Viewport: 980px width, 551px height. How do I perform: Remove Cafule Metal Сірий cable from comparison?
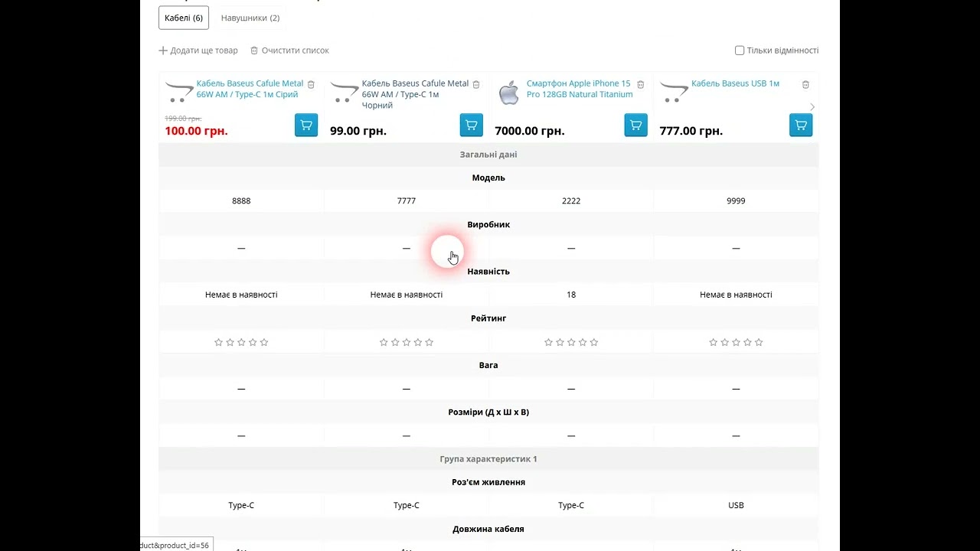(x=311, y=84)
